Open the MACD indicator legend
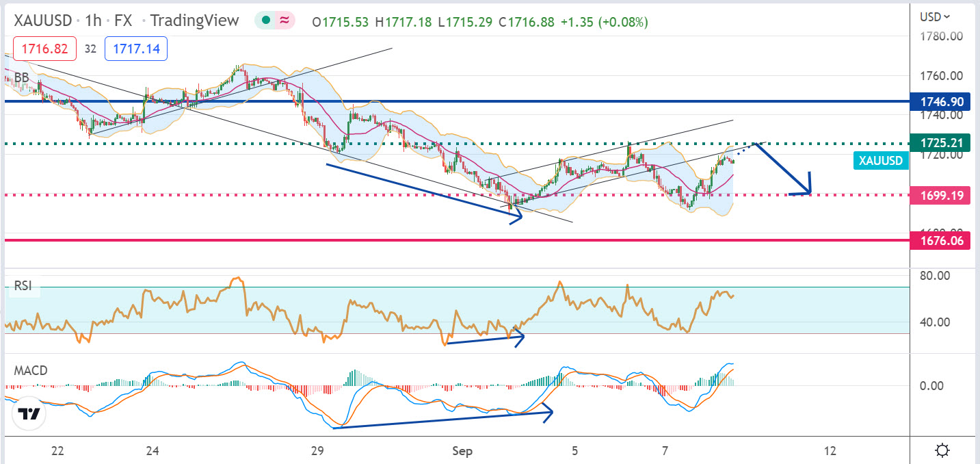Viewport: 980px width, 464px height. coord(31,371)
